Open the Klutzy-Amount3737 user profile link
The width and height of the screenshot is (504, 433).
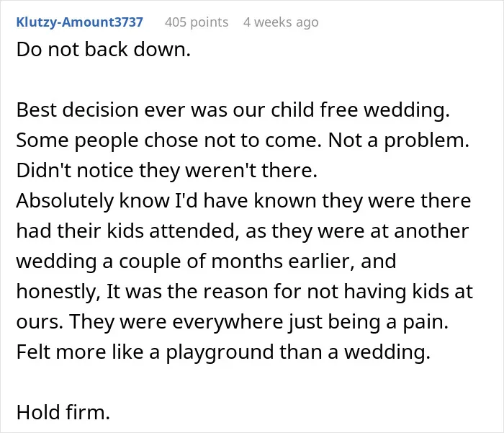tap(80, 22)
